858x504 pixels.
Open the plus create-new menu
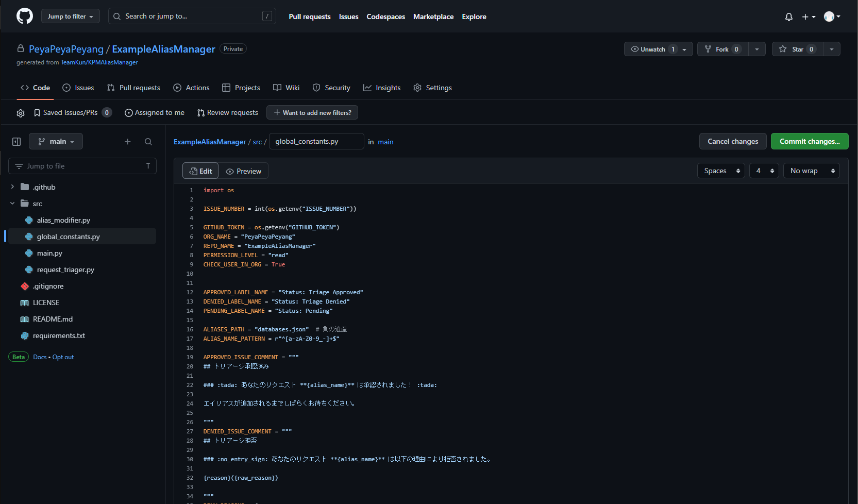click(809, 16)
